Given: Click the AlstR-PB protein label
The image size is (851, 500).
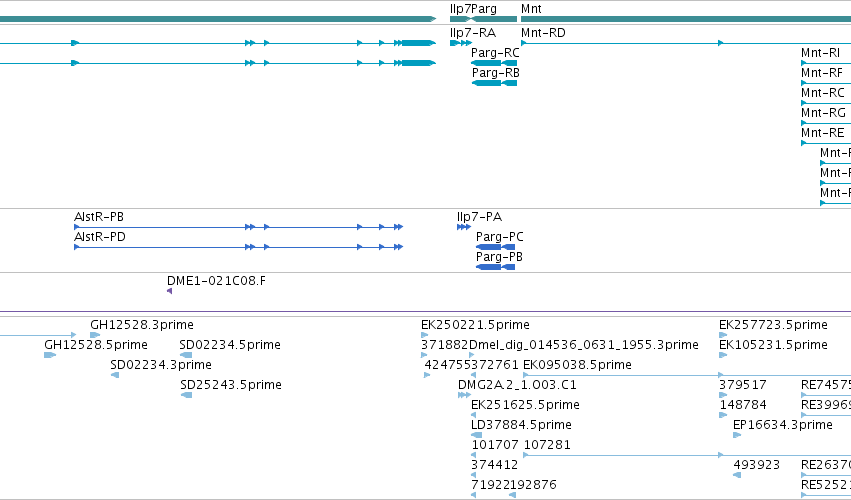Looking at the screenshot, I should (99, 217).
